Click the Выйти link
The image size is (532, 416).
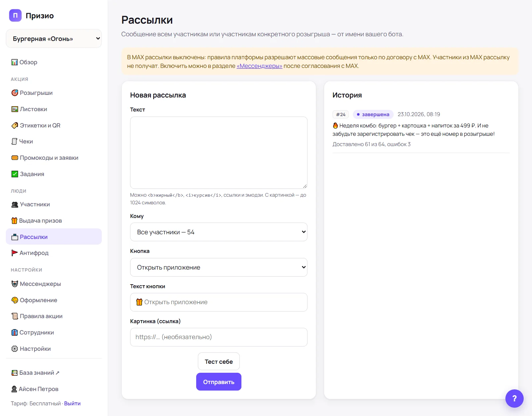pos(72,403)
